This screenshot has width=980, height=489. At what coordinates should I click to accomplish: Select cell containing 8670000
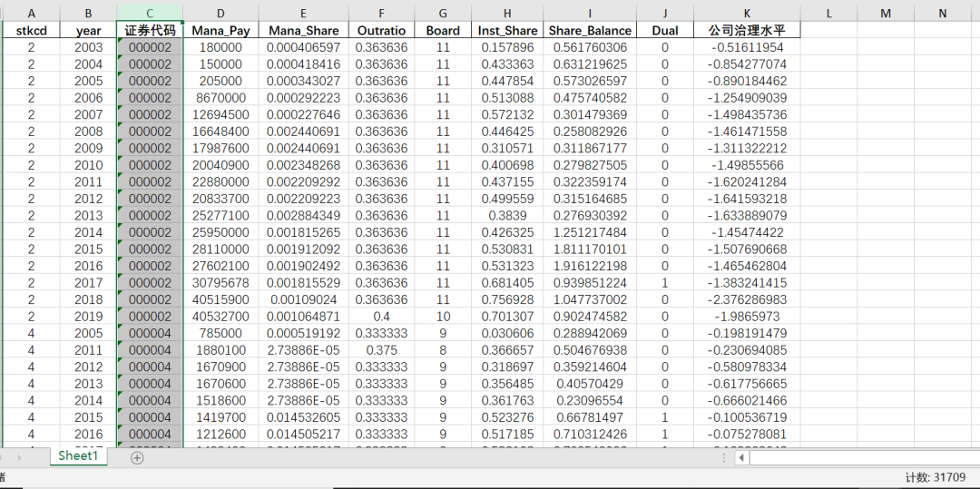[x=220, y=98]
